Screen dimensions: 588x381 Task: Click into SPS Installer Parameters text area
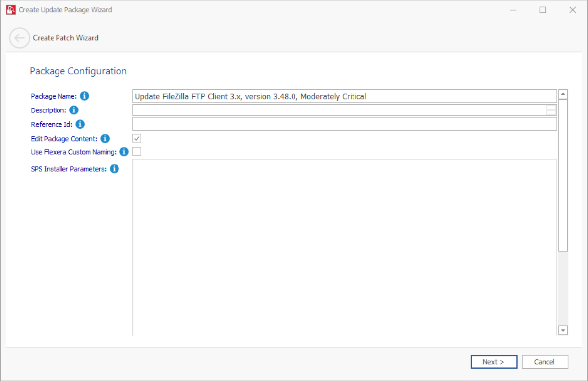tap(344, 247)
